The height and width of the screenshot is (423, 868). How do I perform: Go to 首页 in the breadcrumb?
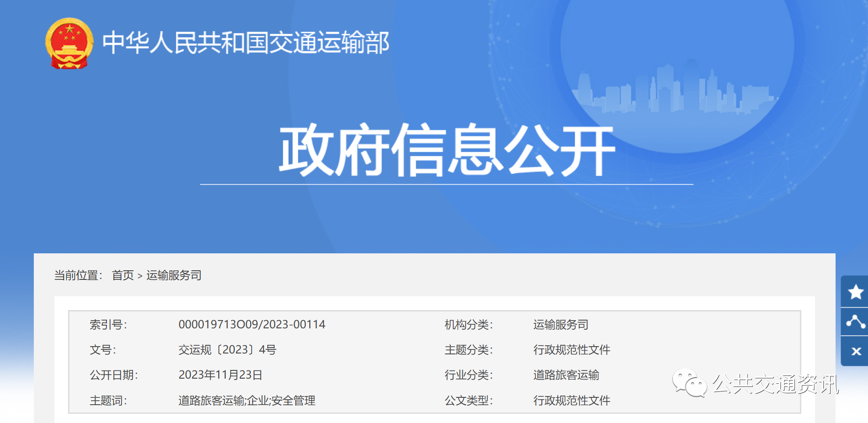123,275
